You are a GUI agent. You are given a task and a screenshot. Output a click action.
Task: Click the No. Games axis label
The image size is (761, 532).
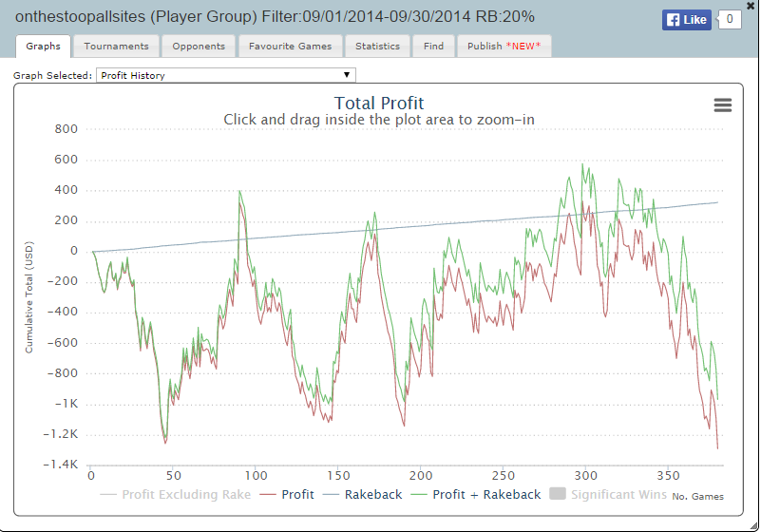click(x=697, y=497)
